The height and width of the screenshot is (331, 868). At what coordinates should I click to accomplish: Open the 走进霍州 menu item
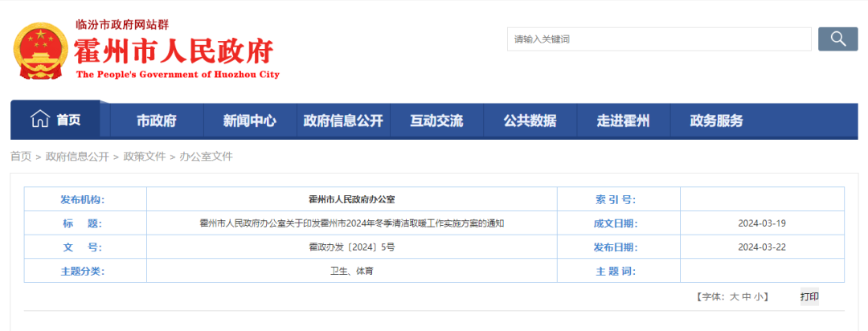624,121
